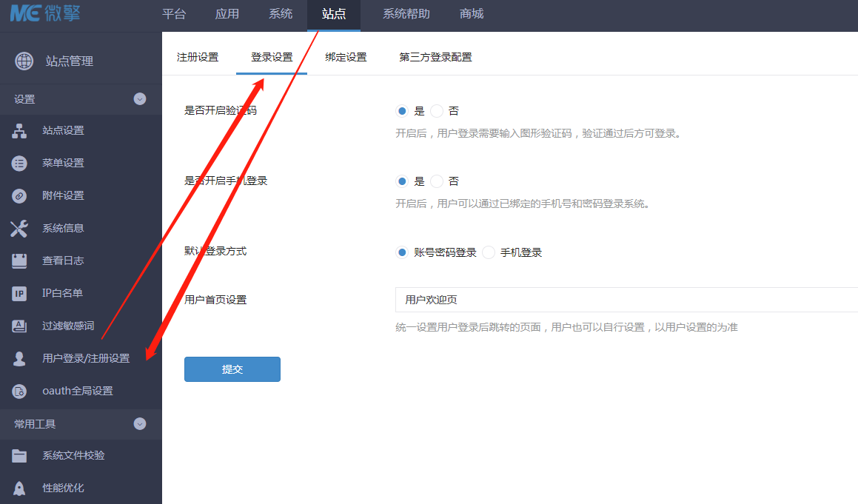Click the 附件设置 paperclip icon
Image resolution: width=858 pixels, height=504 pixels.
19,196
